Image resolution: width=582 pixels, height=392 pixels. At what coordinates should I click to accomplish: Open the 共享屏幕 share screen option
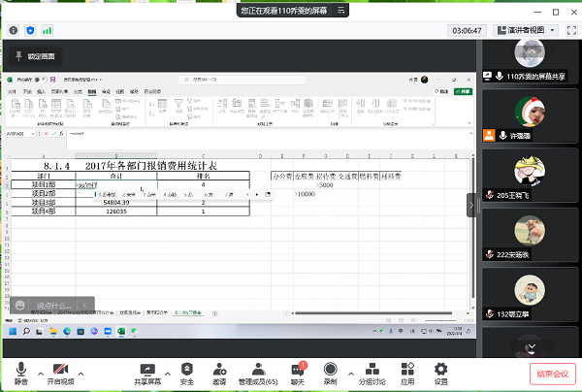click(148, 371)
